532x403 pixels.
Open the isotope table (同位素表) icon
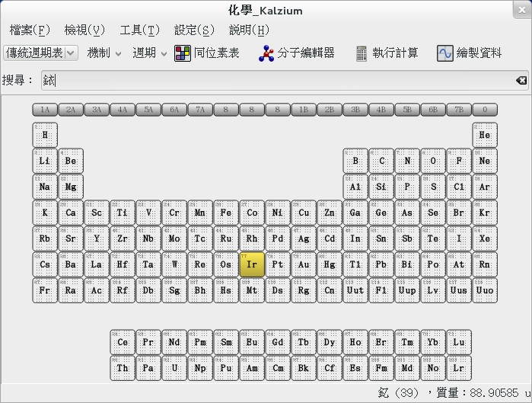pyautogui.click(x=183, y=53)
